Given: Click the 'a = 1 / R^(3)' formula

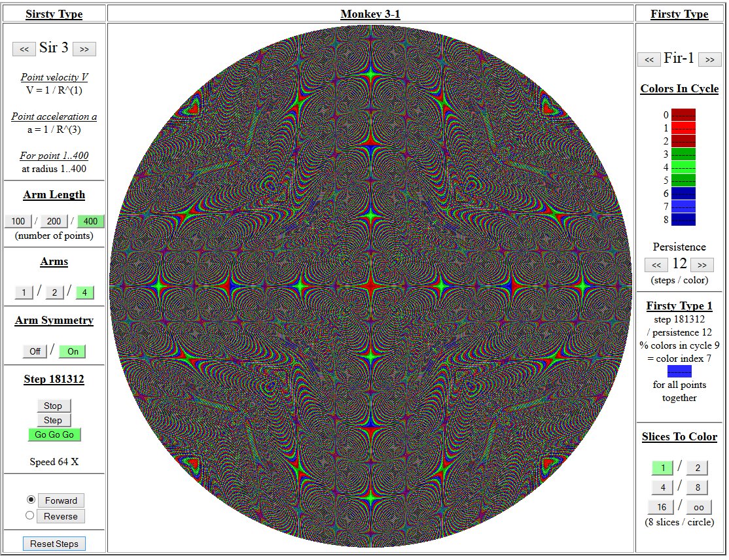Looking at the screenshot, I should point(54,129).
